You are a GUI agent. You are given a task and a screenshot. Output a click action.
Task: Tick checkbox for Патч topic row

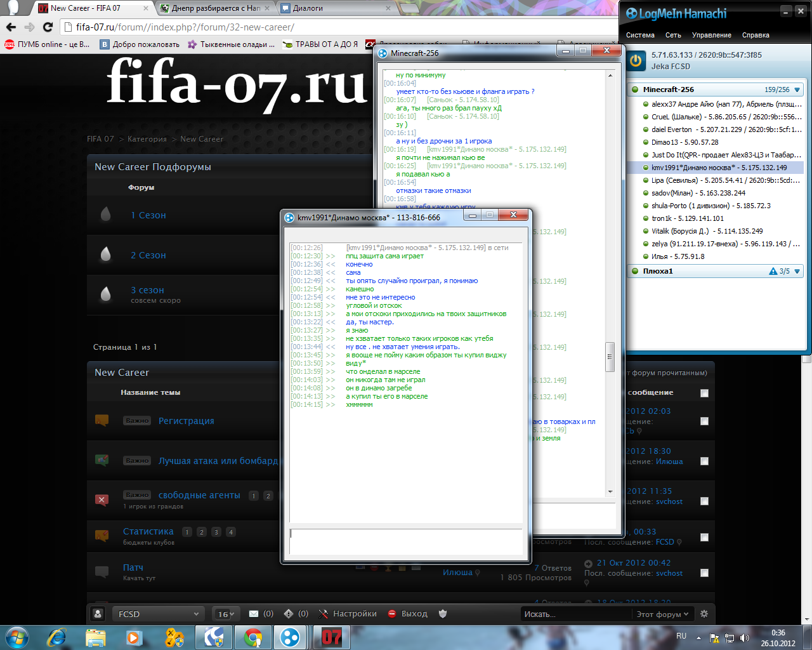coord(704,573)
